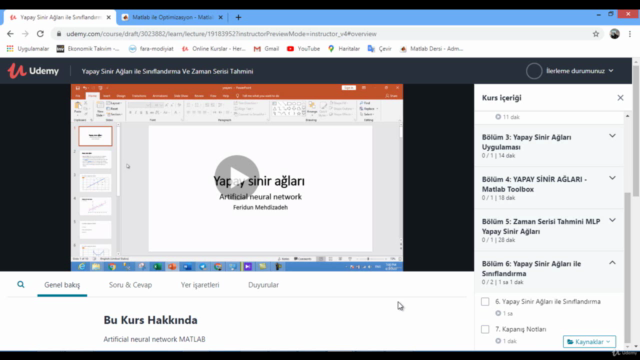This screenshot has width=640, height=360.
Task: Close the Kurs içeriği panel
Action: click(620, 98)
